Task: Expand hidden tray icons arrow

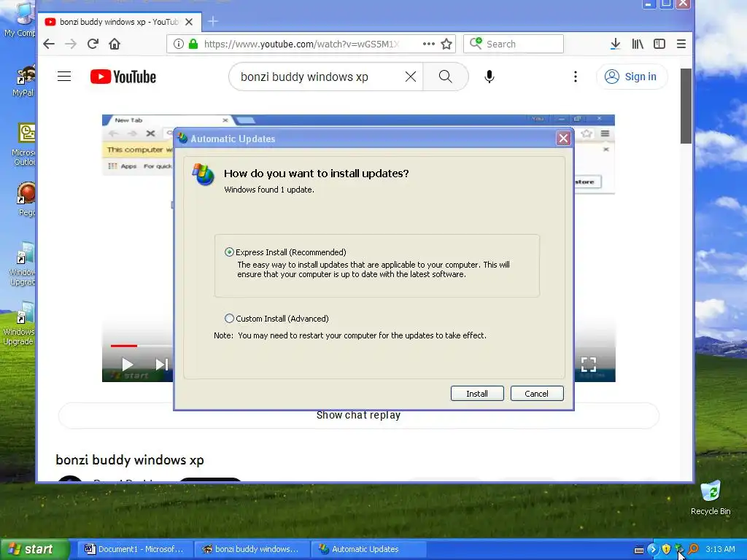Action: tap(652, 550)
